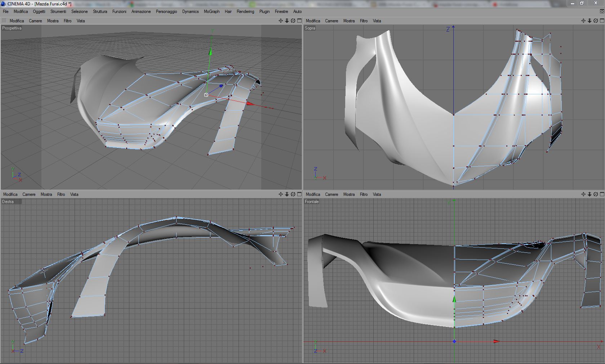Image resolution: width=605 pixels, height=364 pixels.
Task: Open Filtro dropdown in the Frontale viewport
Action: tap(364, 194)
